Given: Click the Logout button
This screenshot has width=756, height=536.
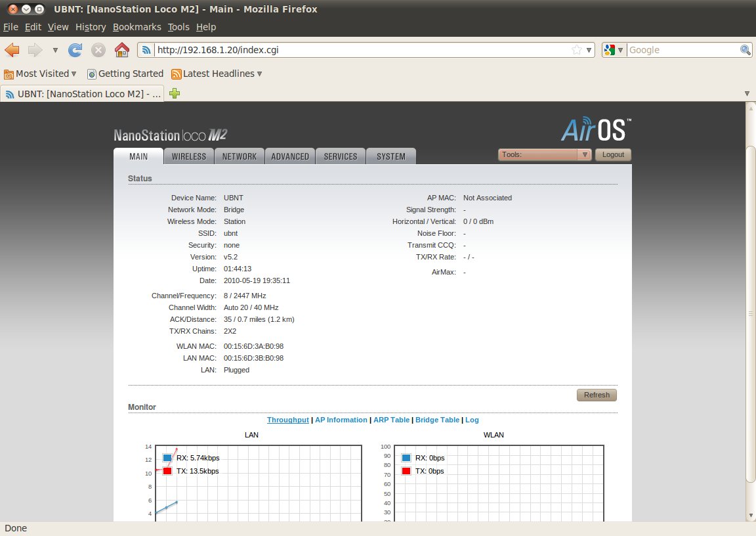Looking at the screenshot, I should tap(613, 155).
